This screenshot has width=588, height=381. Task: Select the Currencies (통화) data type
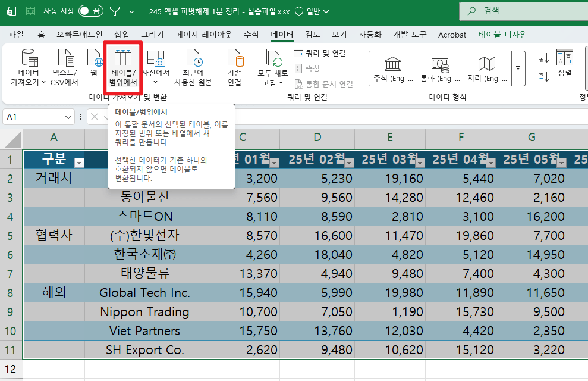[x=440, y=68]
